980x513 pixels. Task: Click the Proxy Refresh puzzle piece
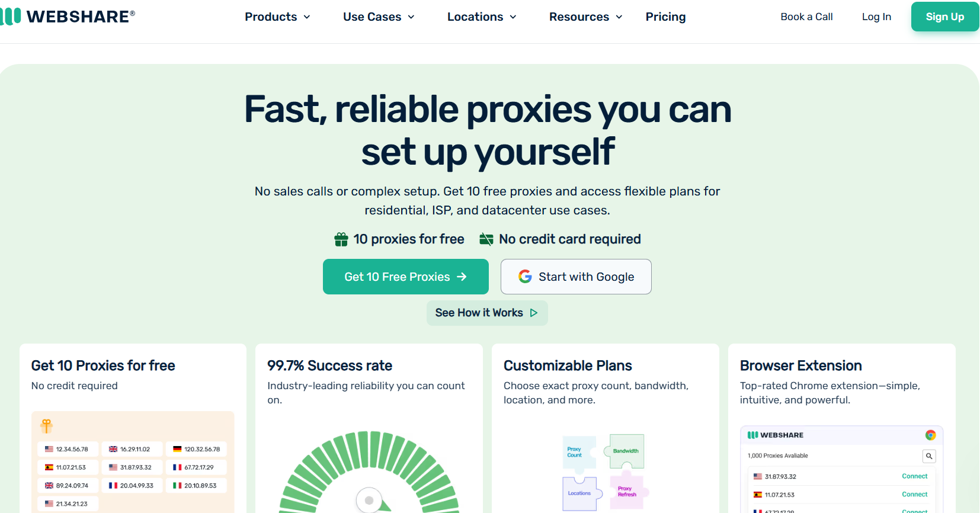point(627,491)
